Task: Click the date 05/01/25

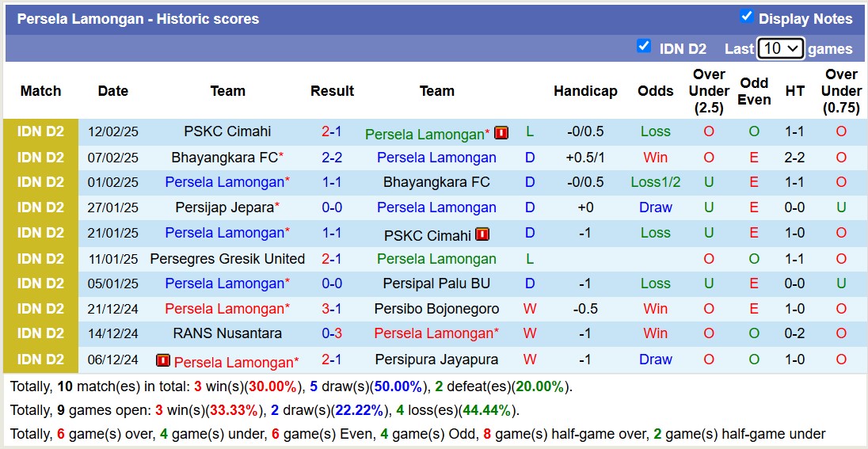Action: click(x=113, y=283)
